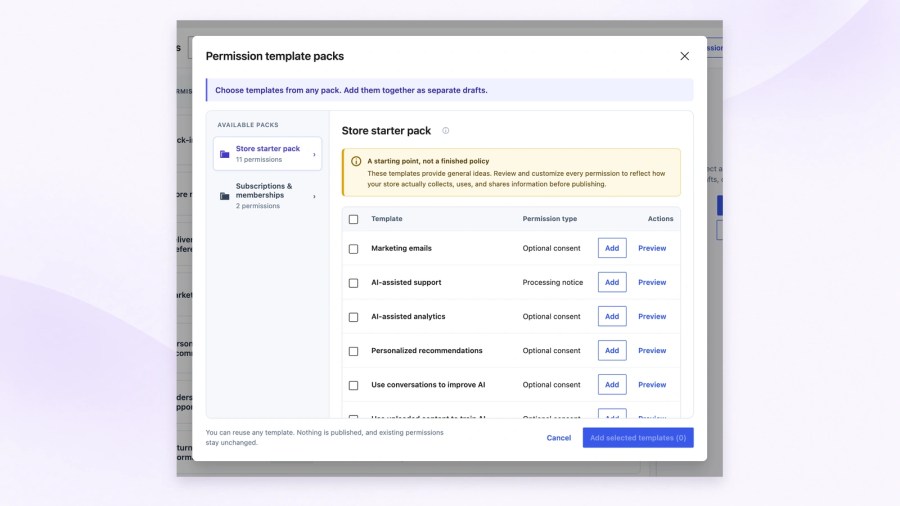Click Processing notice type for AI-assisted support
Image resolution: width=900 pixels, height=506 pixels.
(x=552, y=282)
